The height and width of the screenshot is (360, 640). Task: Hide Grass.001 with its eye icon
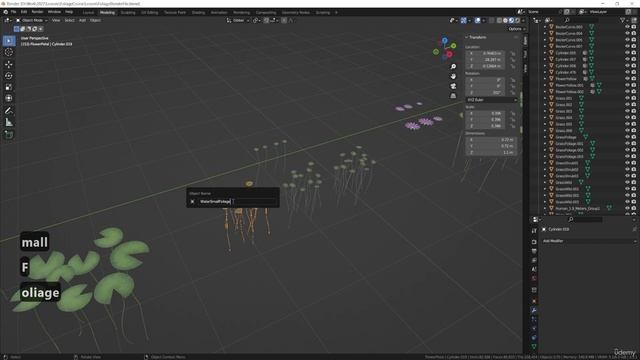[627, 98]
